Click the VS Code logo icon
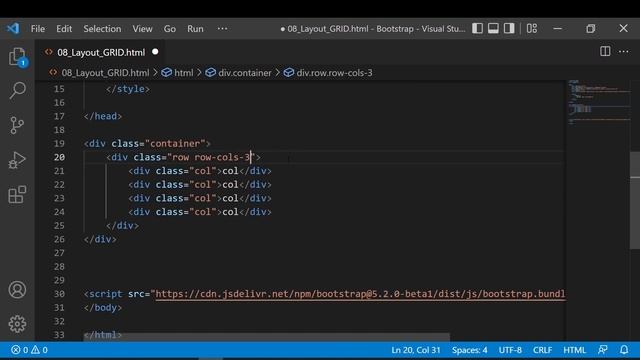The image size is (640, 360). point(13,29)
